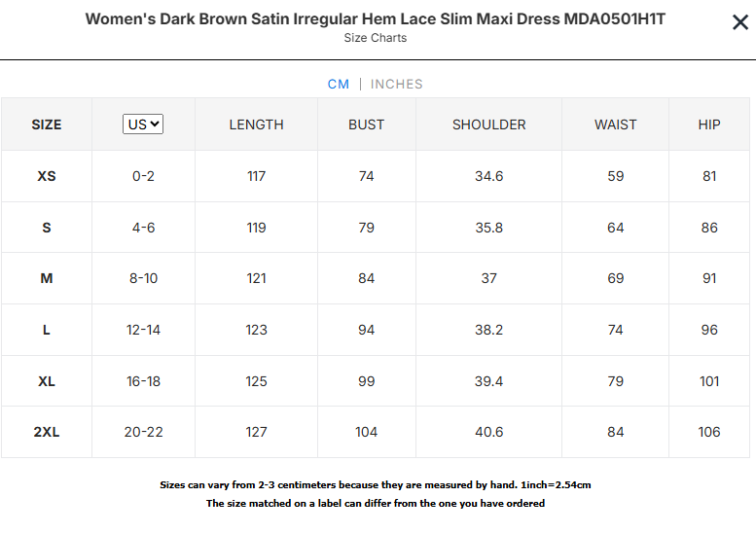Click the dress title heading text
Image resolution: width=756 pixels, height=533 pixels.
point(376,19)
